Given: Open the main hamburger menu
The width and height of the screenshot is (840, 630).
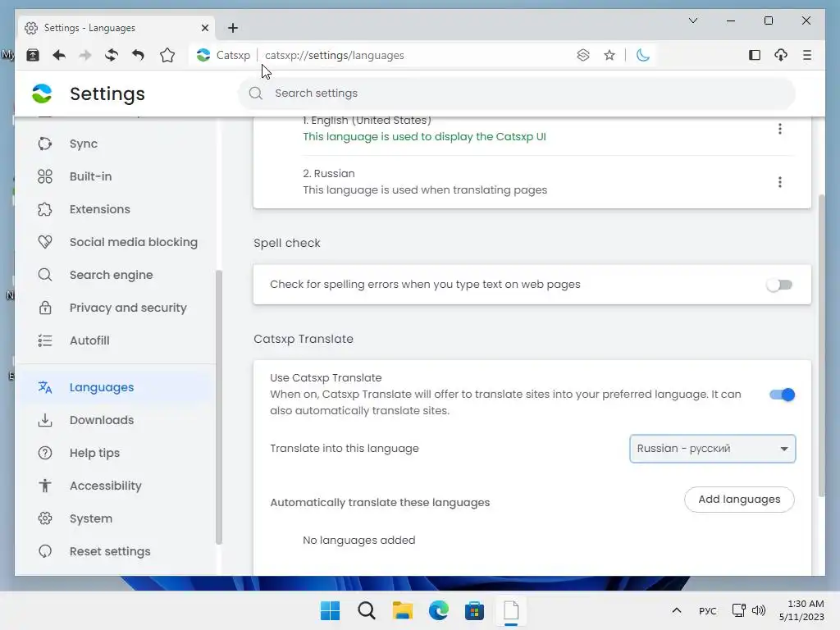Looking at the screenshot, I should (807, 55).
